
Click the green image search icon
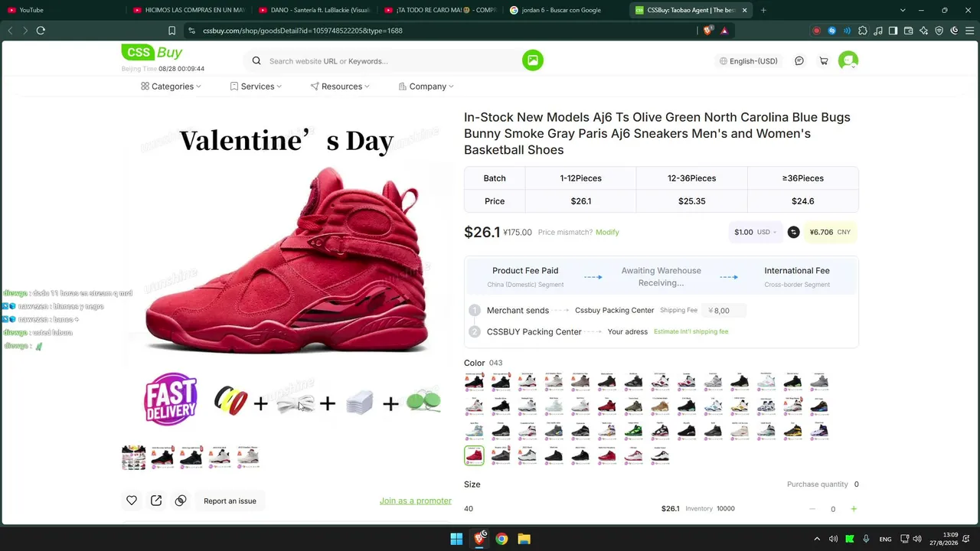pyautogui.click(x=533, y=60)
